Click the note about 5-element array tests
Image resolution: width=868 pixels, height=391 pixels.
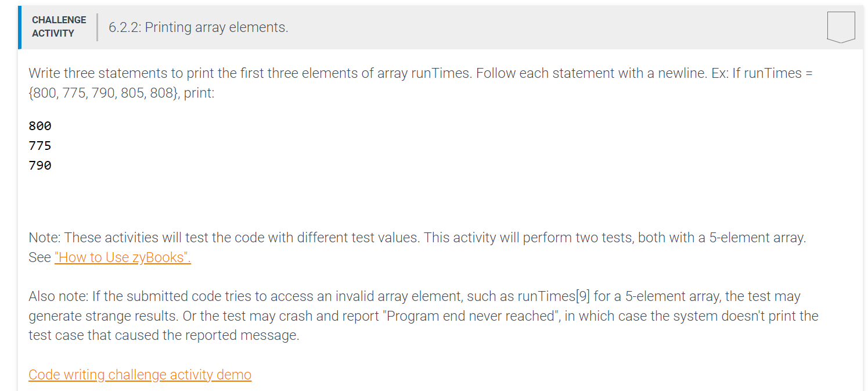tap(406, 237)
